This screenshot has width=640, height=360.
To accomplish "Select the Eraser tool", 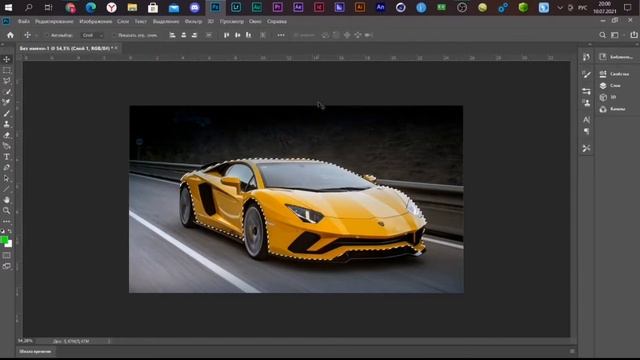I will click(x=7, y=135).
